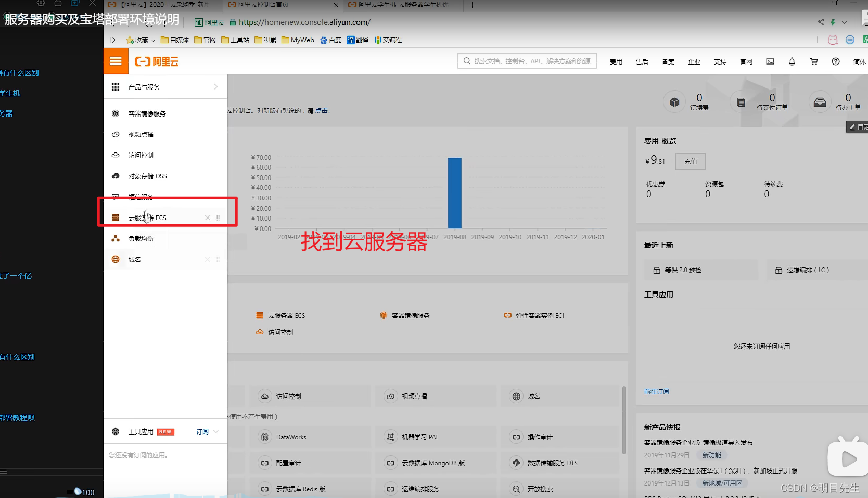
Task: Expand the browser toolbar chevron beside lightning icon
Action: (844, 22)
